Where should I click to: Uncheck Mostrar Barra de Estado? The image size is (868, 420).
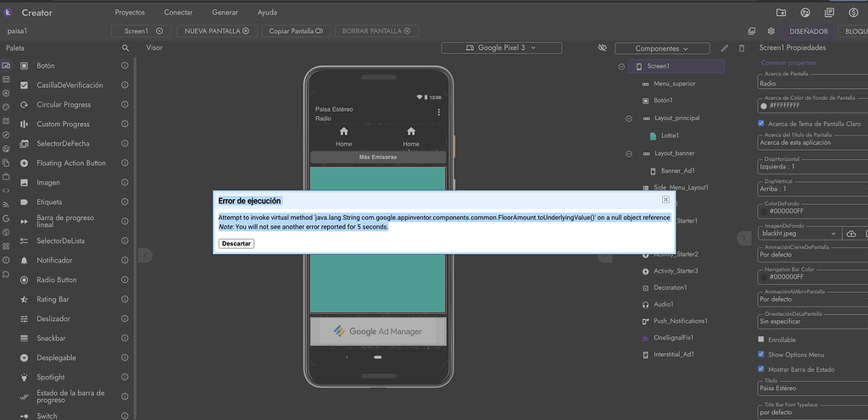tap(761, 369)
